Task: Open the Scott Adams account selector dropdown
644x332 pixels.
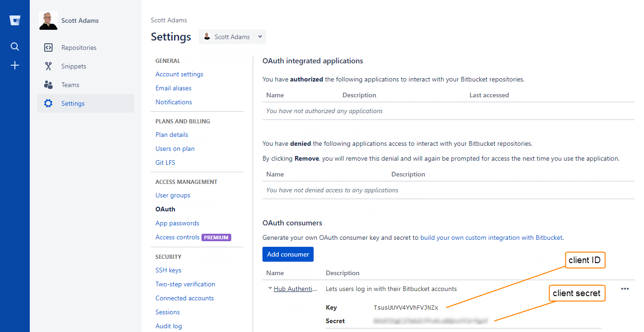Action: pyautogui.click(x=232, y=36)
